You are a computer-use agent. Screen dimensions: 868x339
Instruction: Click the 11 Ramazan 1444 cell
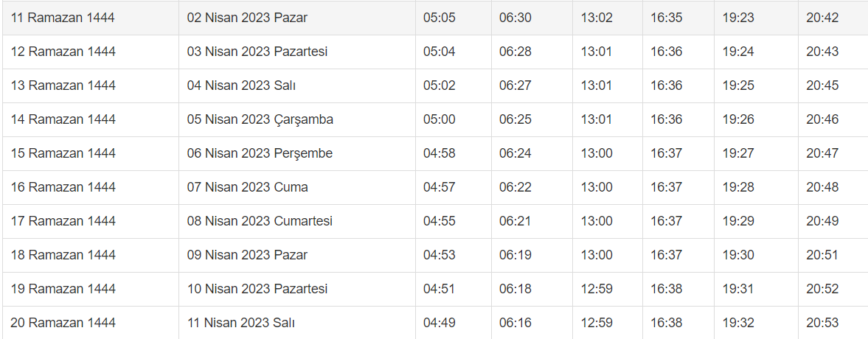pos(63,18)
